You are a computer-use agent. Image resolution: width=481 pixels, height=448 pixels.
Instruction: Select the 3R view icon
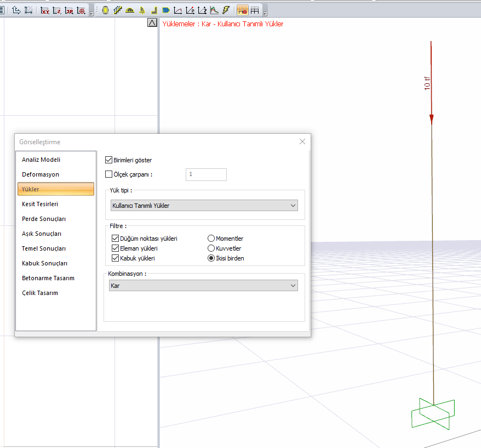tap(69, 11)
